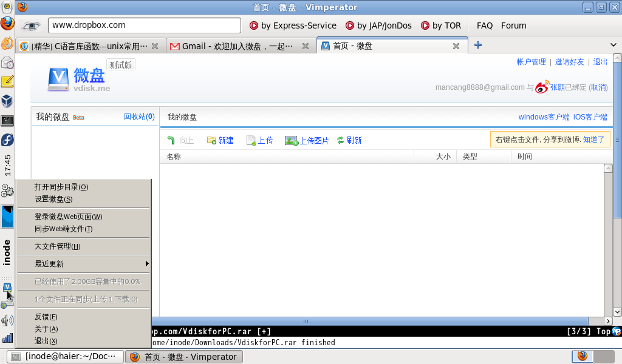
Task: Click the Weibo logo icon next to 张颢
Action: point(542,87)
